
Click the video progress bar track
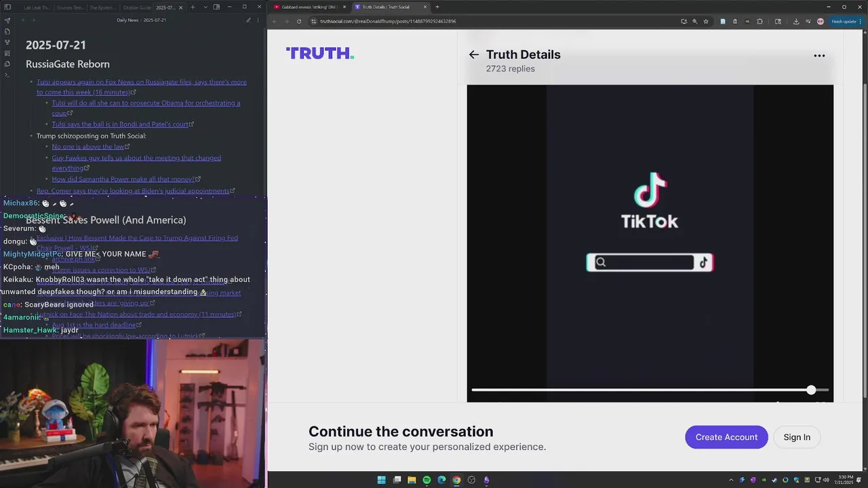(x=650, y=390)
